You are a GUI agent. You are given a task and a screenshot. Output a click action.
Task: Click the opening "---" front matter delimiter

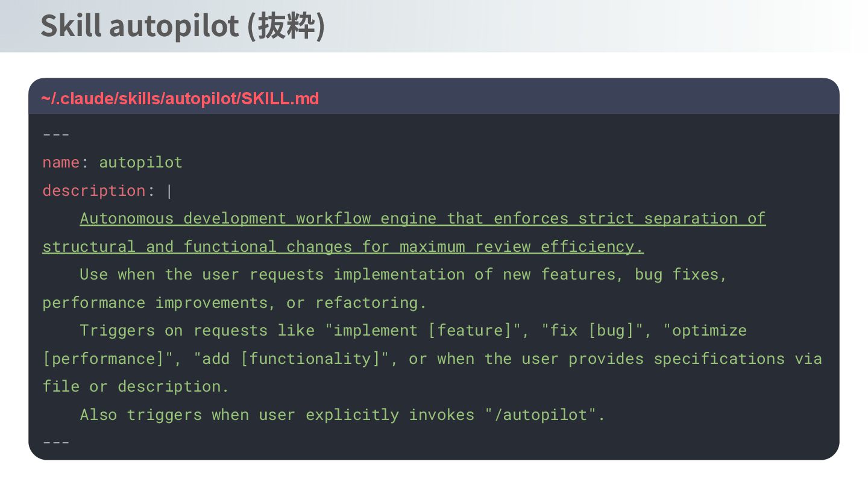coord(56,134)
